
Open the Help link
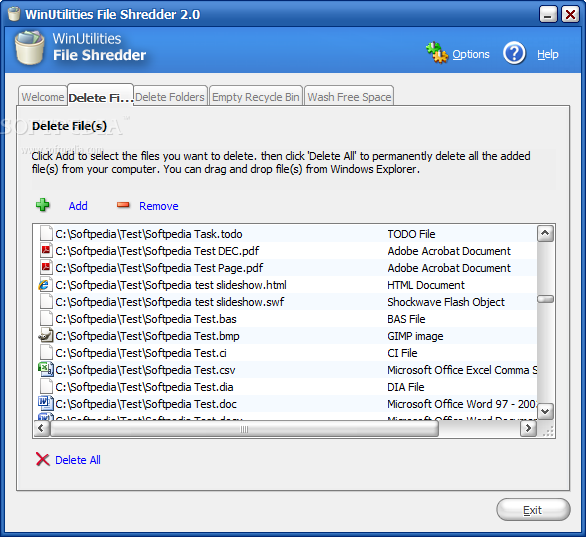pyautogui.click(x=548, y=54)
